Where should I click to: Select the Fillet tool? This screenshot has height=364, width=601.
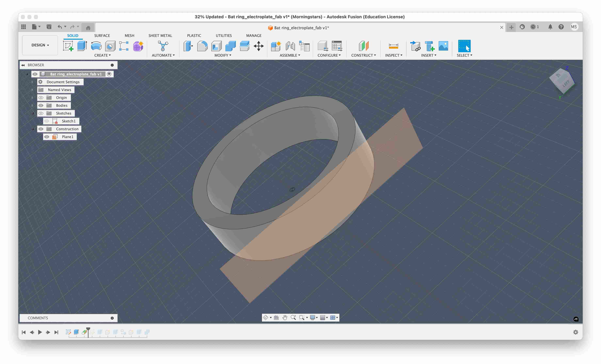point(202,46)
